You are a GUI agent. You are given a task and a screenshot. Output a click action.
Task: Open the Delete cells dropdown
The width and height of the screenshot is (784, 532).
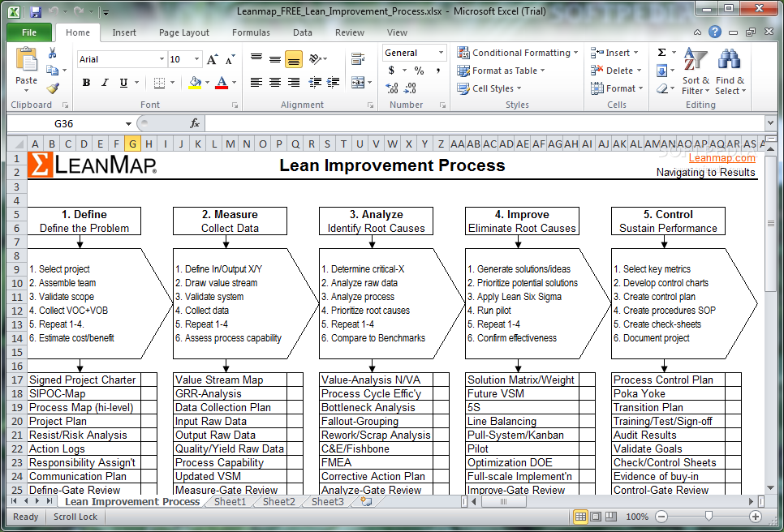tap(639, 71)
